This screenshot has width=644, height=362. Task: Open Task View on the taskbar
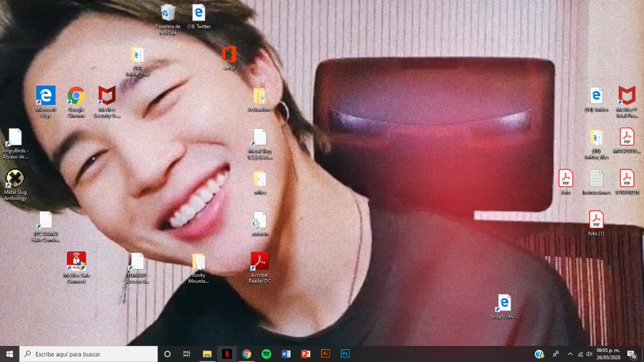(x=187, y=354)
